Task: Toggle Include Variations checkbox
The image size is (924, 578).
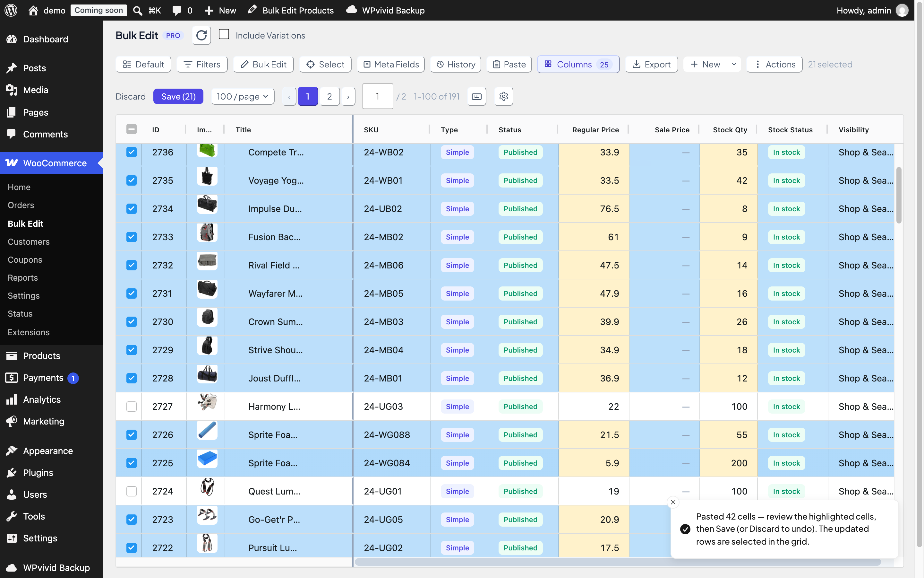Action: coord(224,34)
